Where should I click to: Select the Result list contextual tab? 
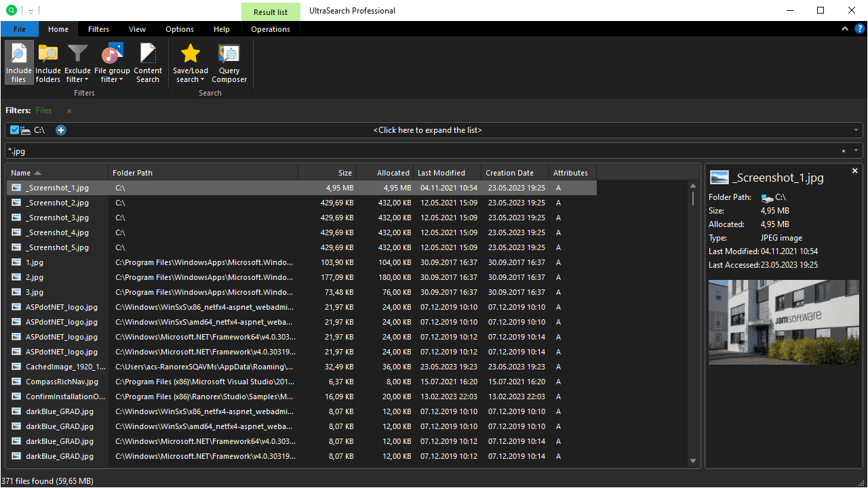pos(271,12)
